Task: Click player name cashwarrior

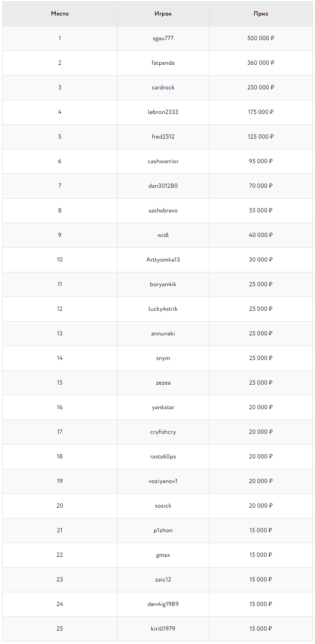Action: coord(163,161)
